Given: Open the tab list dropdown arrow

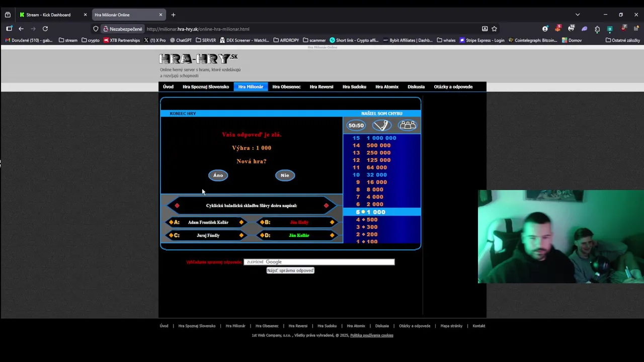Looking at the screenshot, I should 578,15.
